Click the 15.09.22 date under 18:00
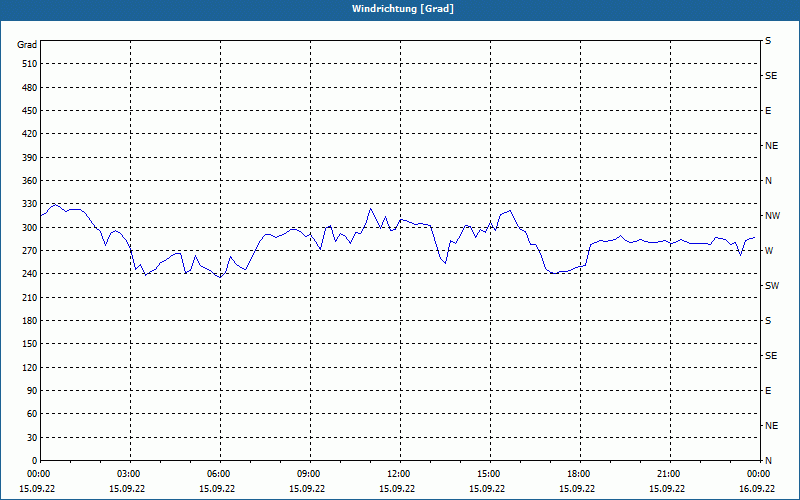Screen dimensions: 800x500 point(577,488)
